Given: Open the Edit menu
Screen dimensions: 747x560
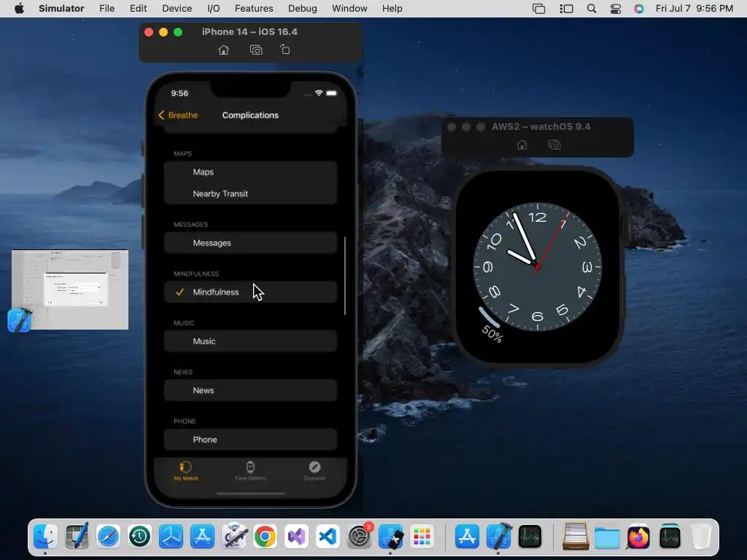Looking at the screenshot, I should [x=138, y=9].
